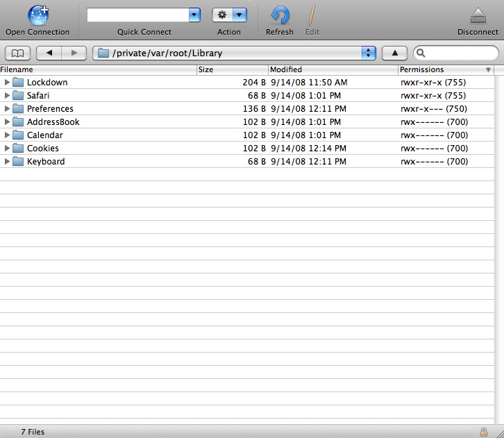Go forward with the right arrow
Screen dimensions: 504x438
74,53
